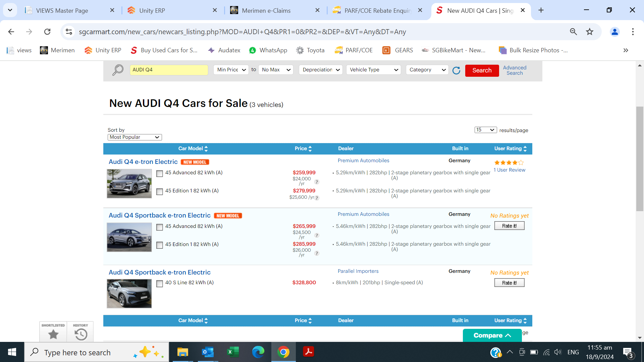Switch to the Unity ERP tab
This screenshot has height=362, width=644.
(152, 10)
